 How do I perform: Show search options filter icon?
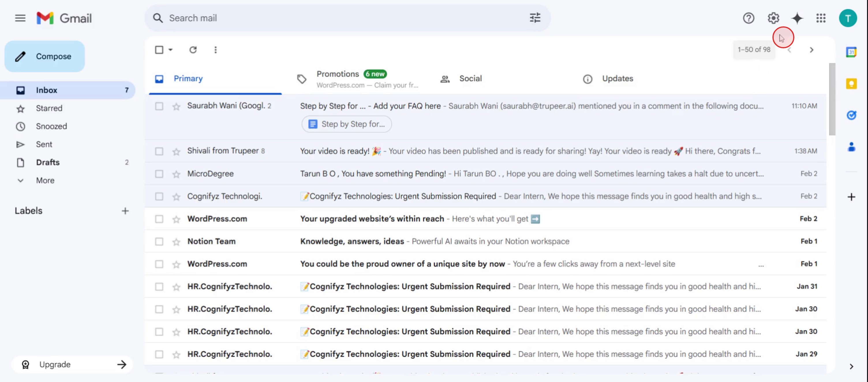pyautogui.click(x=535, y=18)
